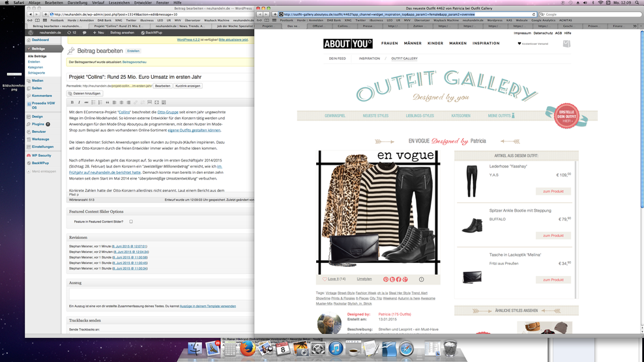644x362 pixels.
Task: Open Einstellungen in WordPress sidebar
Action: coord(43,146)
